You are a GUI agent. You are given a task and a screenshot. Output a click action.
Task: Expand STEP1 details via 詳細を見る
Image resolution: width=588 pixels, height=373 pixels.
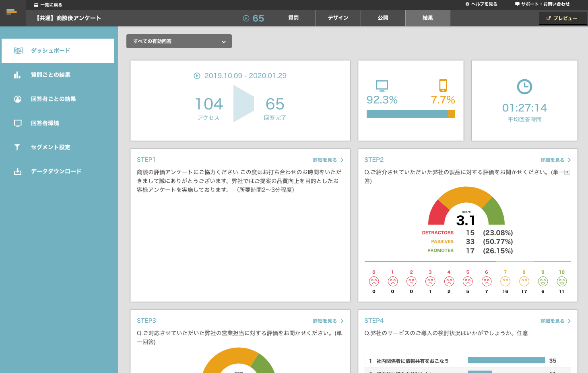click(328, 160)
